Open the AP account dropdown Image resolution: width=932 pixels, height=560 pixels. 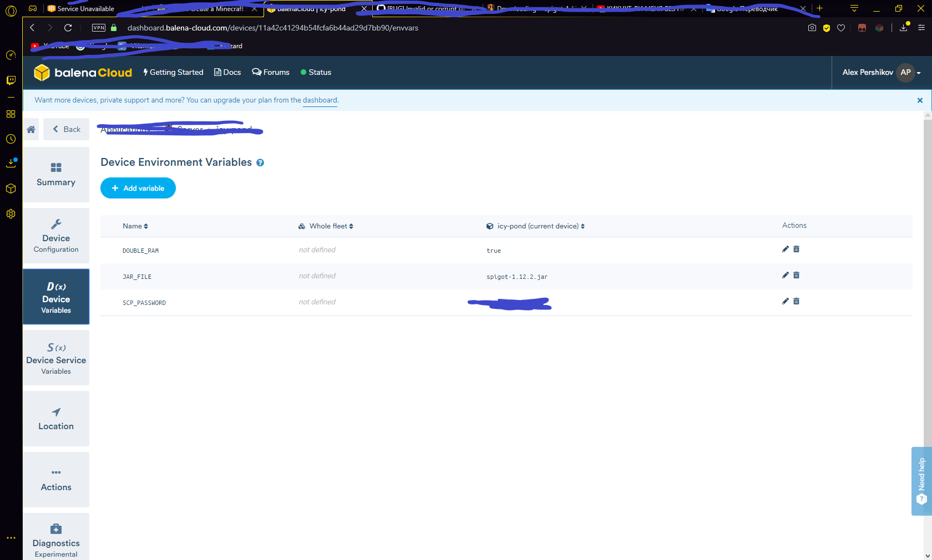click(906, 72)
